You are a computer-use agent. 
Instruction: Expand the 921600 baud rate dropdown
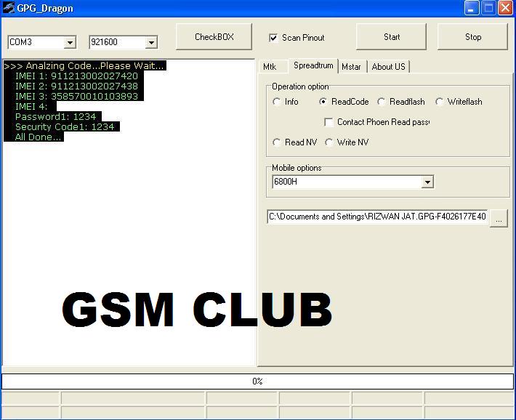click(x=151, y=43)
